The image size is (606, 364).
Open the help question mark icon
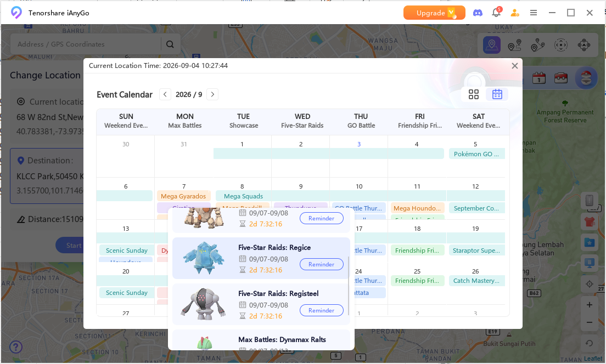click(x=15, y=347)
